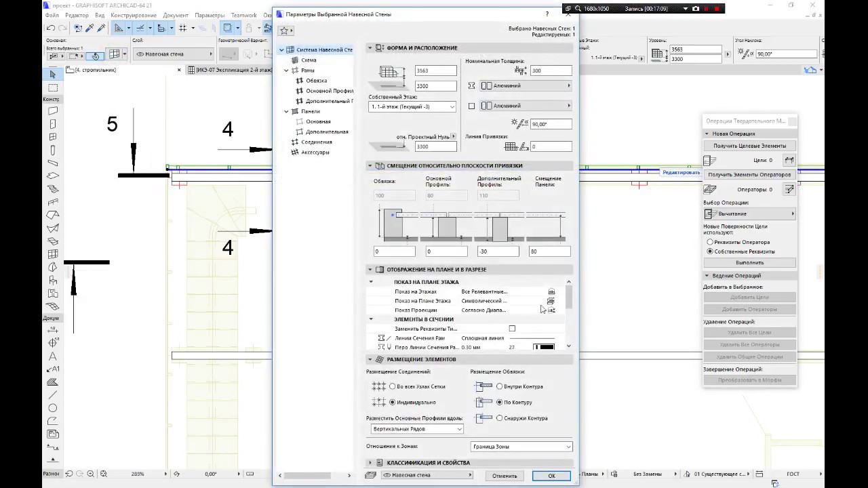Click the OK button
This screenshot has width=868, height=488.
coord(551,476)
